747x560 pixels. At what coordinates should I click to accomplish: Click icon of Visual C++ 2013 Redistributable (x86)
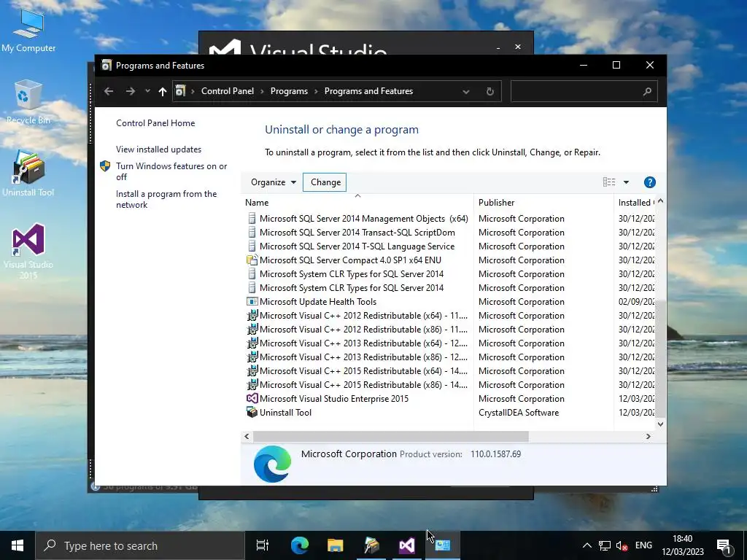pyautogui.click(x=252, y=357)
